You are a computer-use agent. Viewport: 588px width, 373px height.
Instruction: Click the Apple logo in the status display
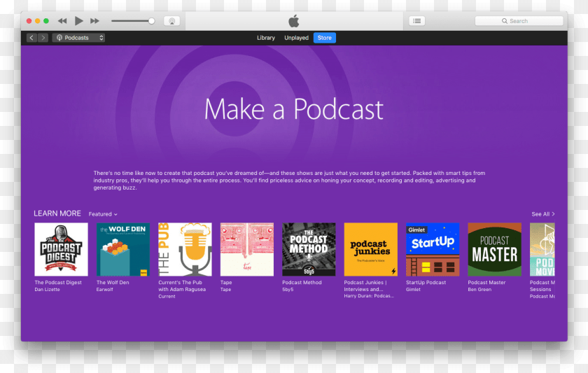click(293, 20)
